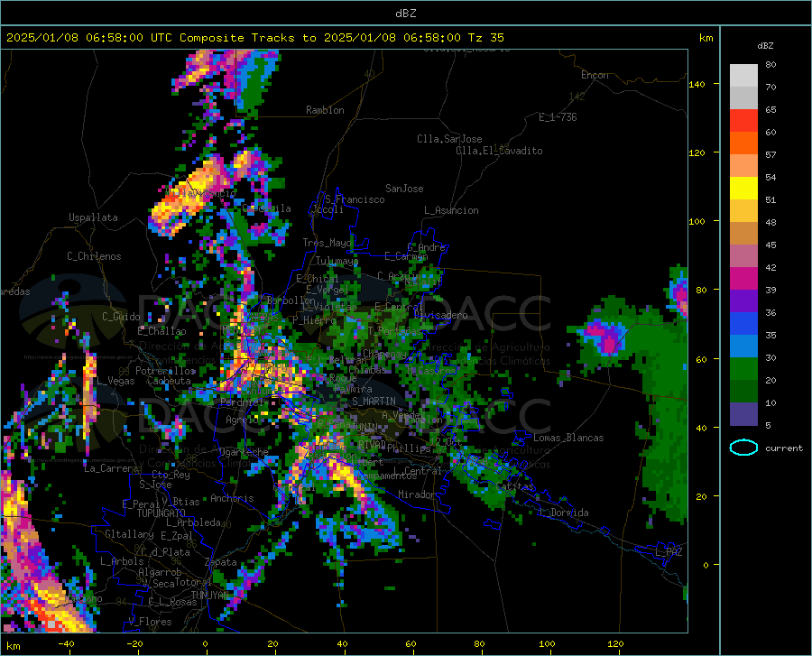Click the Encon place label
Image resolution: width=812 pixels, height=656 pixels.
[595, 75]
